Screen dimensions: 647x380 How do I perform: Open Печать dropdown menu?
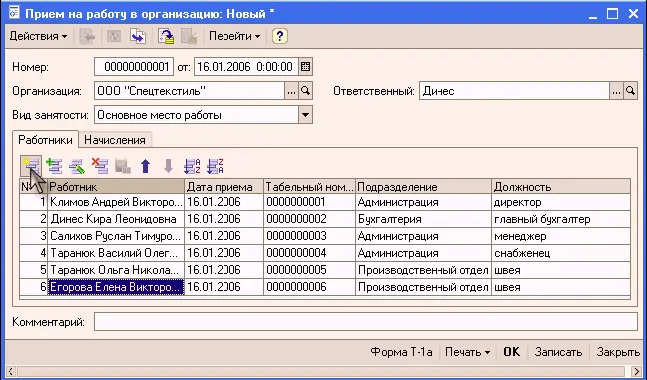point(468,352)
